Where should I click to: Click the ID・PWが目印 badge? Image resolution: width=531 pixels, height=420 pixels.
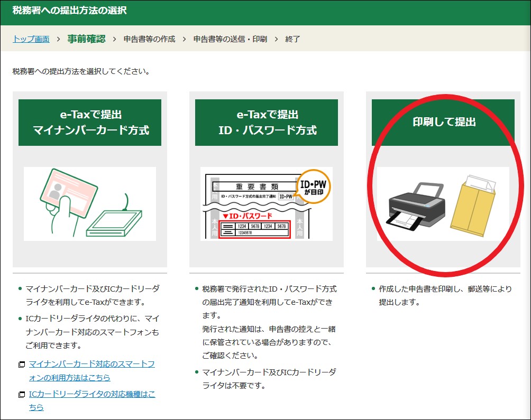pos(313,187)
